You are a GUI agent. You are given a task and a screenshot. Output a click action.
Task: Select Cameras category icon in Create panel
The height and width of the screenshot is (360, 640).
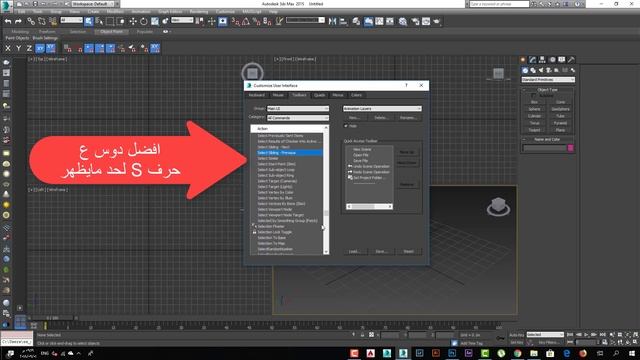coord(549,70)
